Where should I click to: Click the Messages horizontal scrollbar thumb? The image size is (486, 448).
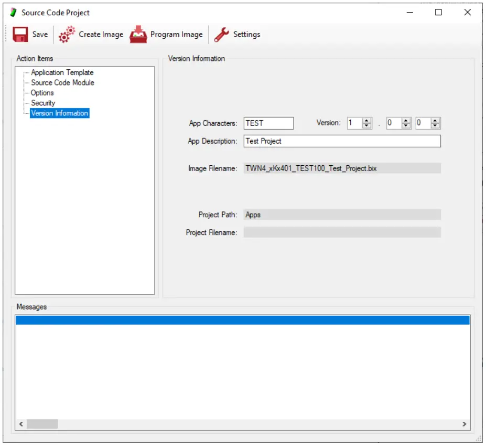pyautogui.click(x=42, y=424)
